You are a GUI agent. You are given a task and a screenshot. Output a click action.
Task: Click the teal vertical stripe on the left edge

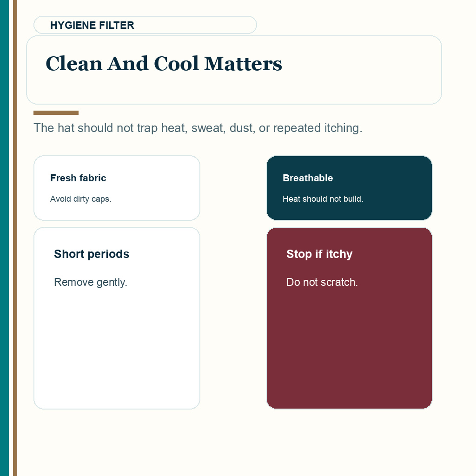pyautogui.click(x=4, y=238)
